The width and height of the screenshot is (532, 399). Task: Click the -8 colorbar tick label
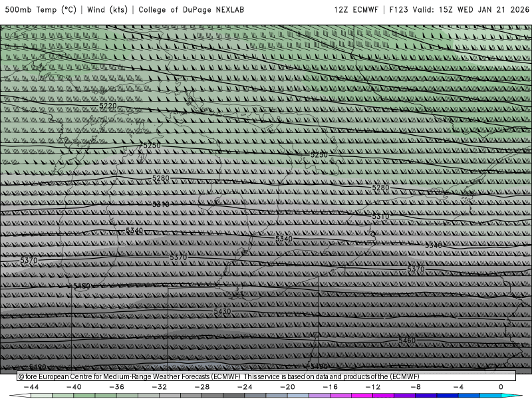tap(416, 387)
